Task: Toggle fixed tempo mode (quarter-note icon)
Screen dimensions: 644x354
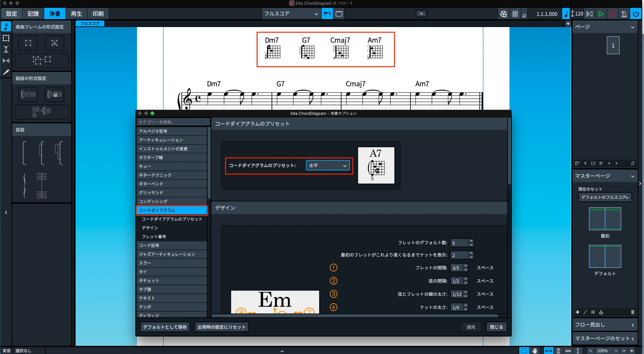Action: pyautogui.click(x=566, y=14)
